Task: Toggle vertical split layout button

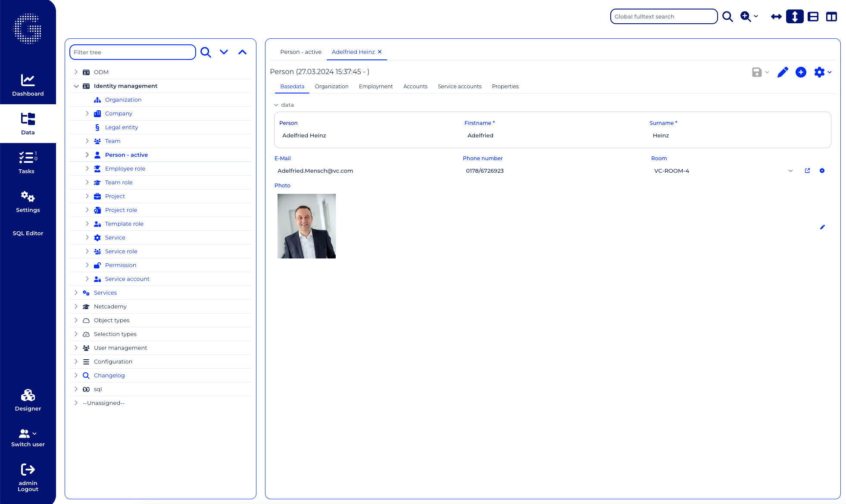Action: tap(795, 16)
